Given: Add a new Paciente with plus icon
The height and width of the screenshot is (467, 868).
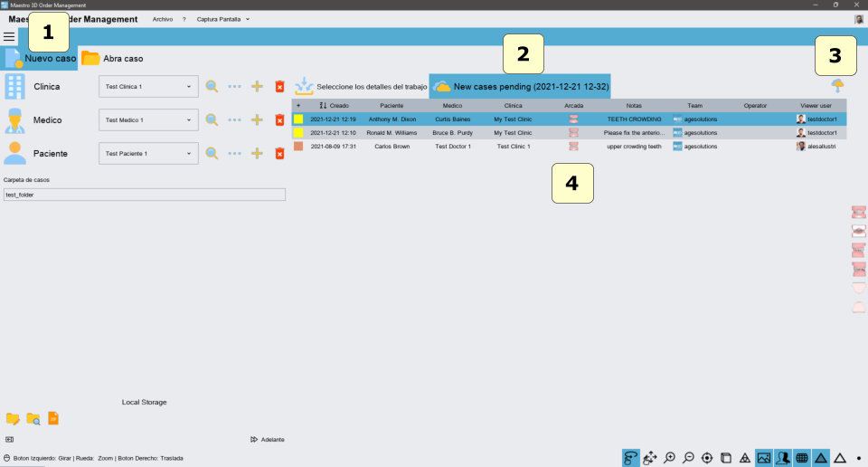Looking at the screenshot, I should tap(257, 154).
